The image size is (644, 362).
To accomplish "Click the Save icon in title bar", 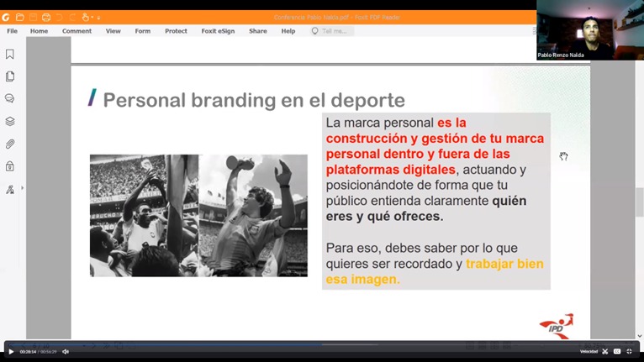I will tap(34, 18).
